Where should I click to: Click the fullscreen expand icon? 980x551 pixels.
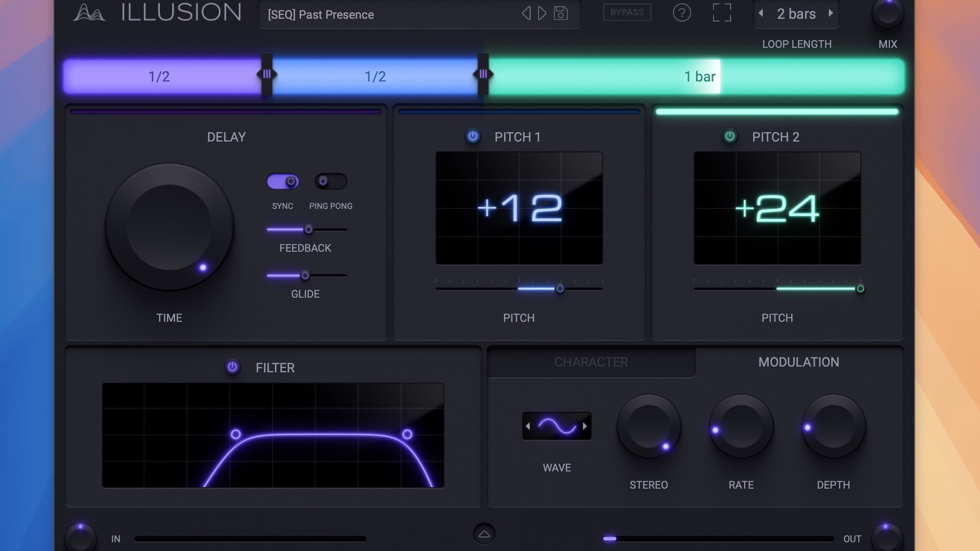722,13
